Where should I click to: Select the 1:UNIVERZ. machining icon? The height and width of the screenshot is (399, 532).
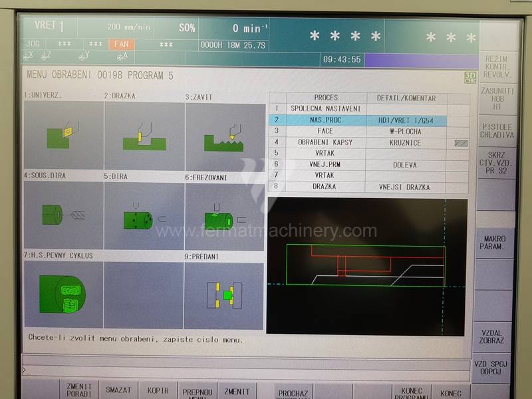pos(63,136)
